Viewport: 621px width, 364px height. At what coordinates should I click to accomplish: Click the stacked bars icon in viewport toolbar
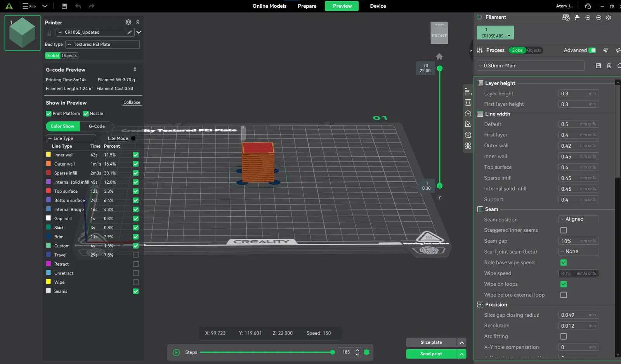pos(468,92)
